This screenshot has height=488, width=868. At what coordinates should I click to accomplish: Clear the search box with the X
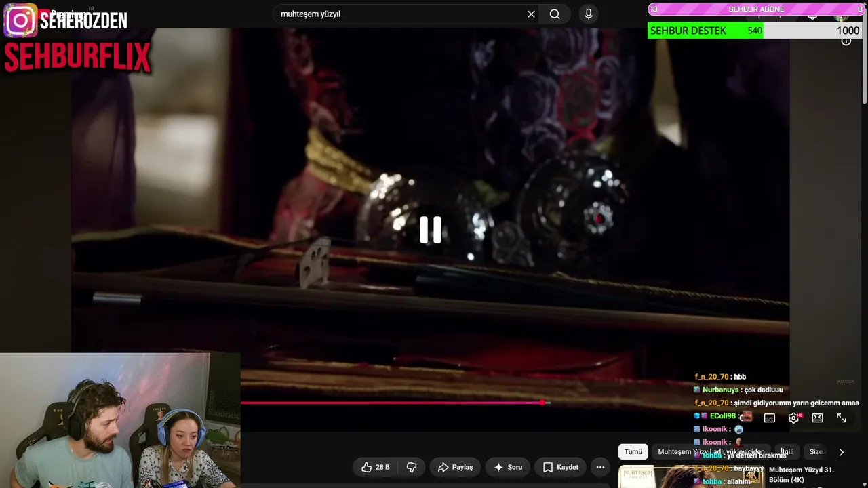pyautogui.click(x=531, y=14)
